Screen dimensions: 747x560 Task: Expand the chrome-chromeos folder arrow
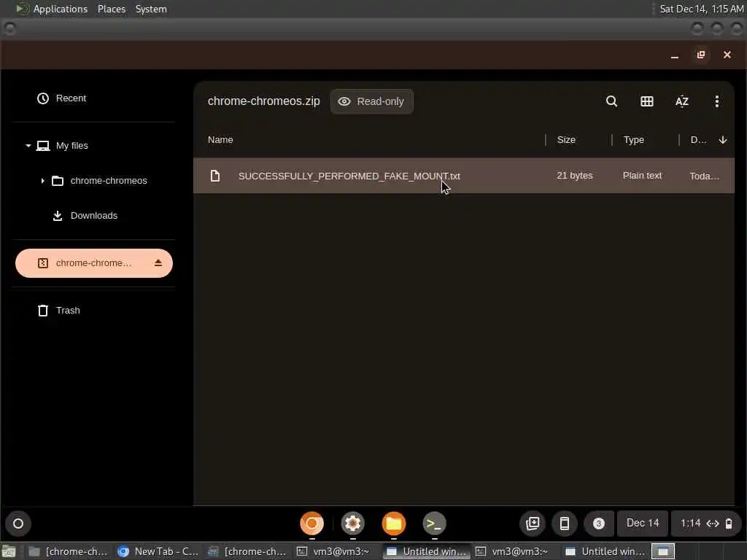(x=42, y=181)
